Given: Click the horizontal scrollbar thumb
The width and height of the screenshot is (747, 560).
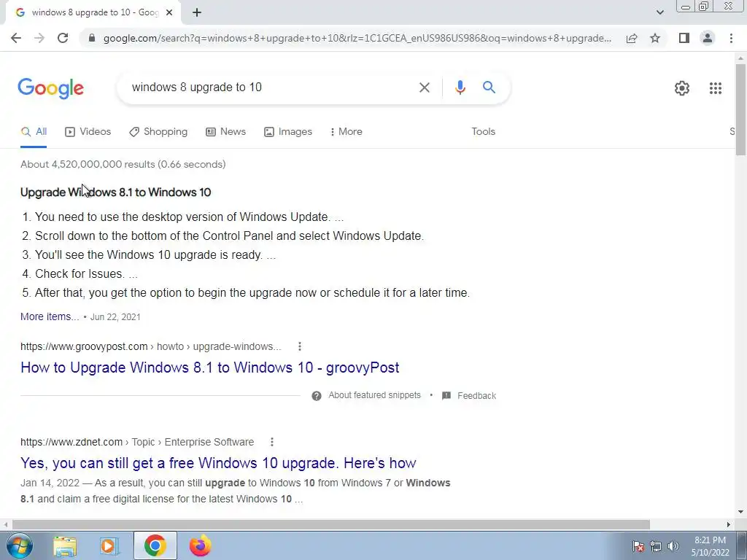Looking at the screenshot, I should [331, 524].
